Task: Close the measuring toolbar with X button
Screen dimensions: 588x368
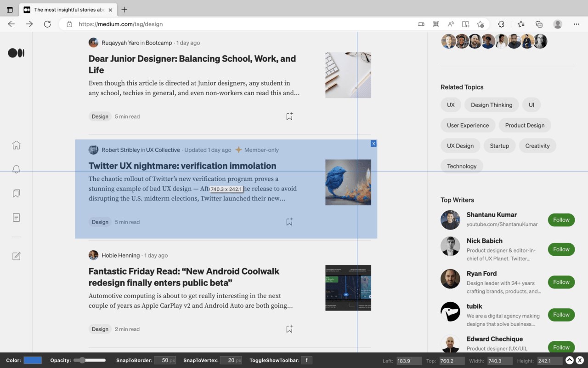Action: tap(580, 361)
